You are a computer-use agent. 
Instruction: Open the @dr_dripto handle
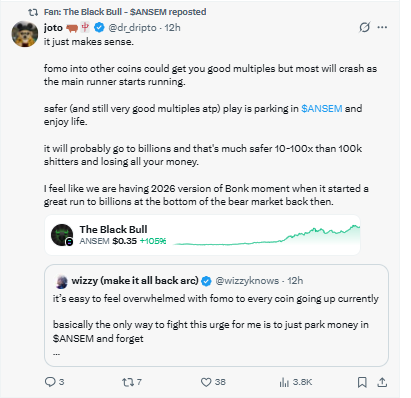tap(132, 28)
